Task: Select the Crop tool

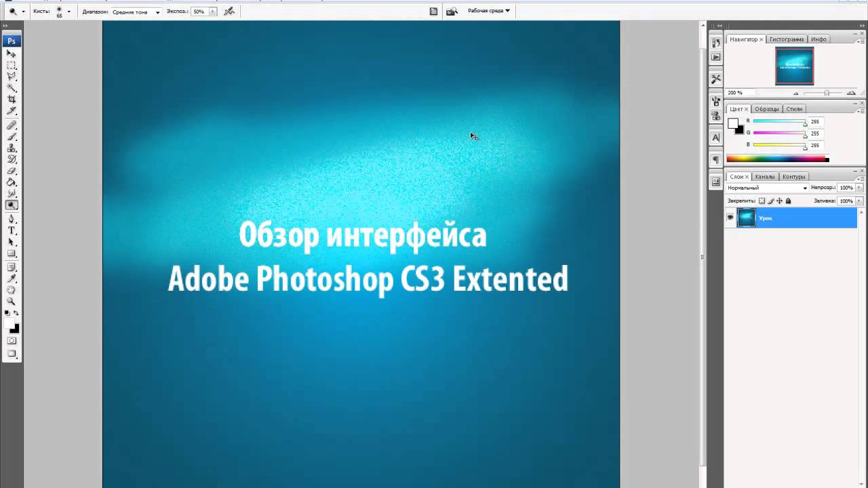Action: [12, 99]
